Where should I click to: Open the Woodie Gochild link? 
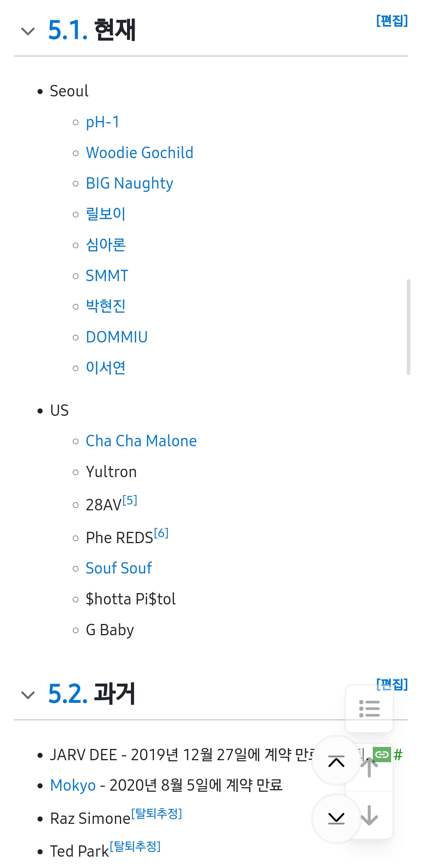click(x=139, y=153)
